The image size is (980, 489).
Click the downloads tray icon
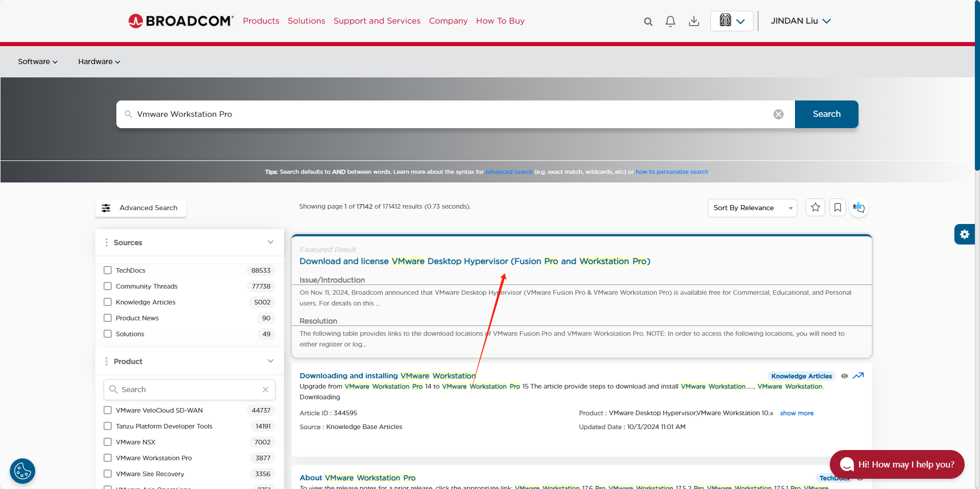point(694,21)
